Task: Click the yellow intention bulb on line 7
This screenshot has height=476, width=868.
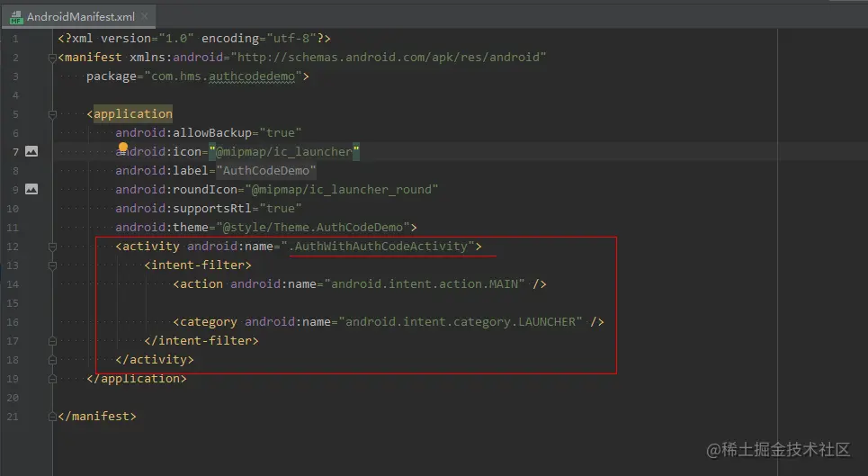Action: [123, 148]
